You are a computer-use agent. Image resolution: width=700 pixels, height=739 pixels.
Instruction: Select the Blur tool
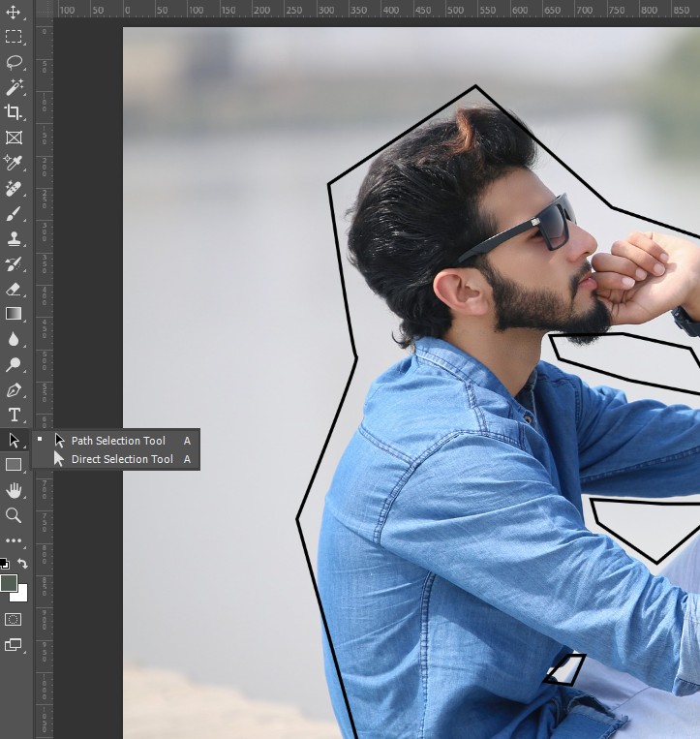(14, 339)
